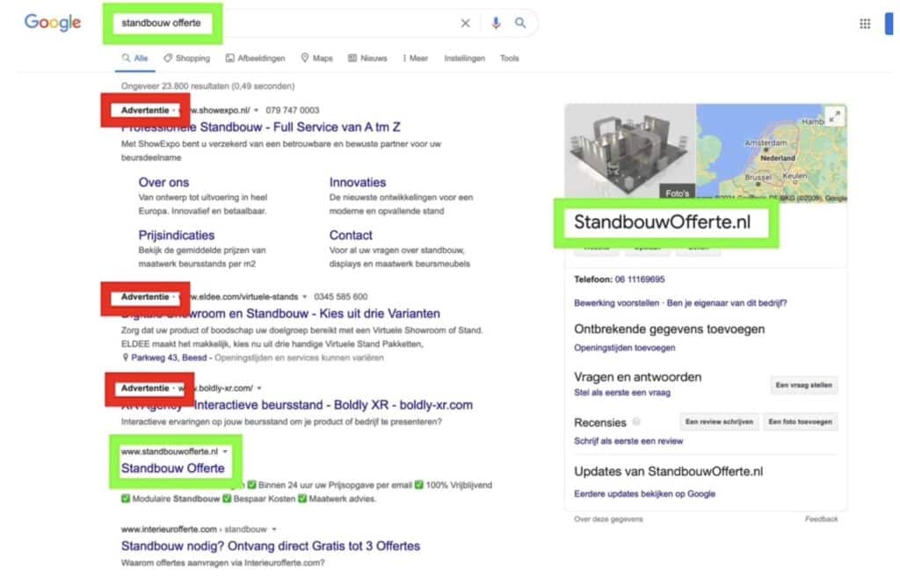
Task: Click Eerdere updates bekijken op Google
Action: [x=644, y=494]
